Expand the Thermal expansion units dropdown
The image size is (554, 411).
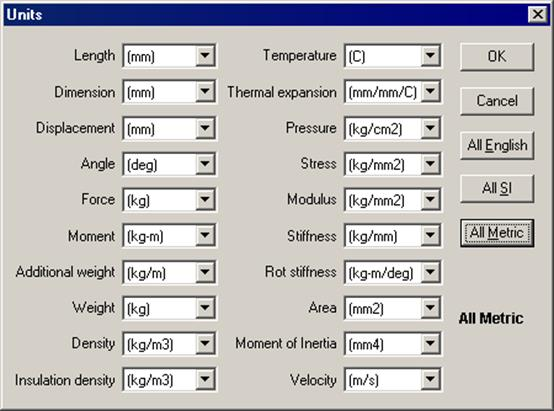pyautogui.click(x=430, y=92)
